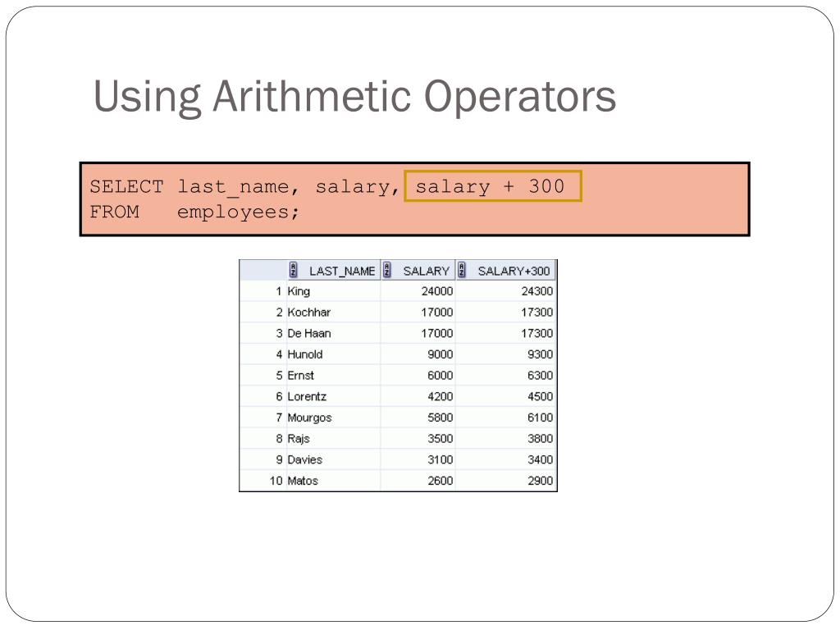
Task: Click the 'SELECT' keyword in the query
Action: (x=126, y=186)
